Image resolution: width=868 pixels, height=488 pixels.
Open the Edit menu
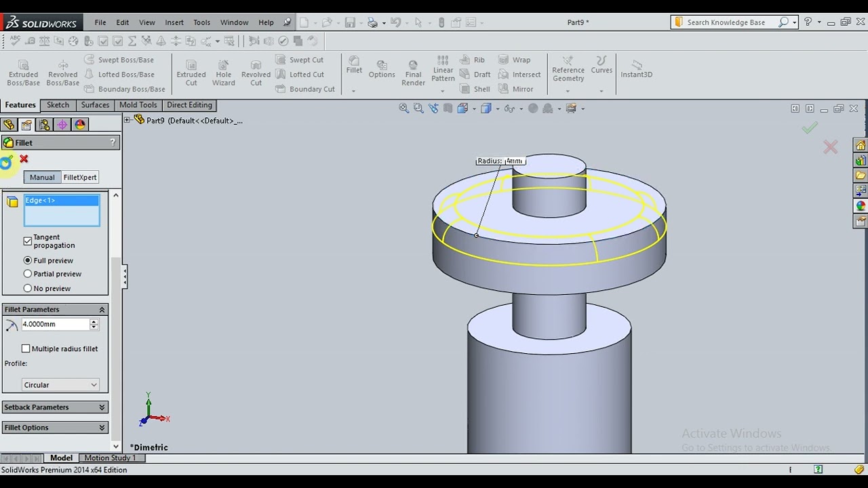click(x=123, y=22)
